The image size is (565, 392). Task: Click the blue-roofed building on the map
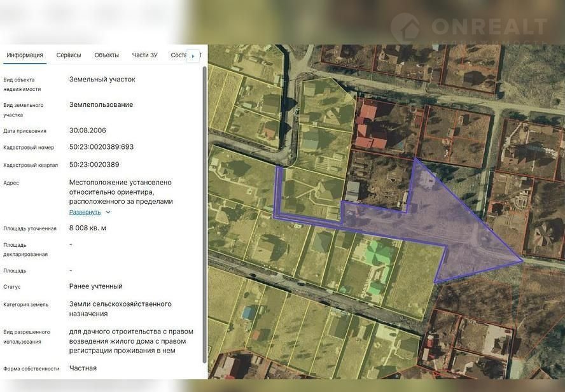250,312
